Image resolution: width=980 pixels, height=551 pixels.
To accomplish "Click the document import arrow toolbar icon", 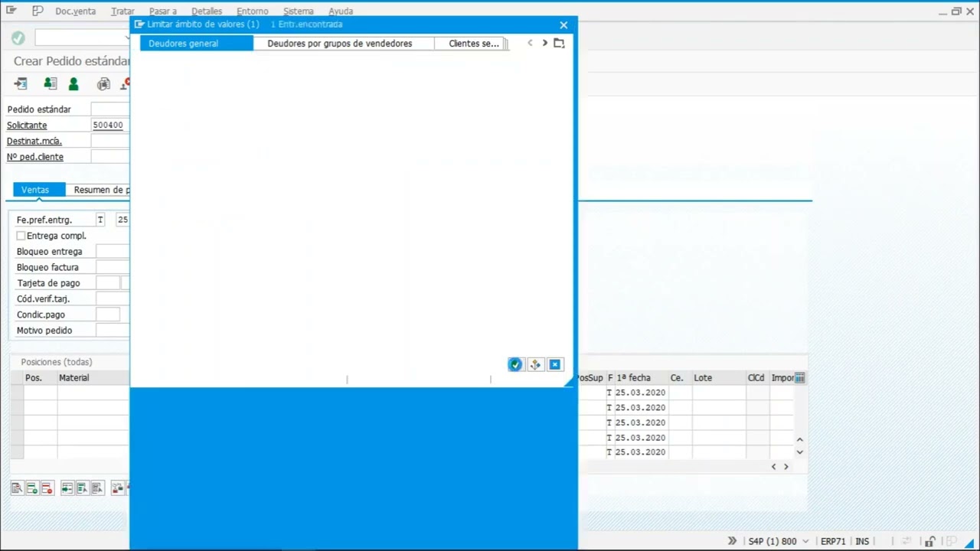I will pyautogui.click(x=21, y=83).
